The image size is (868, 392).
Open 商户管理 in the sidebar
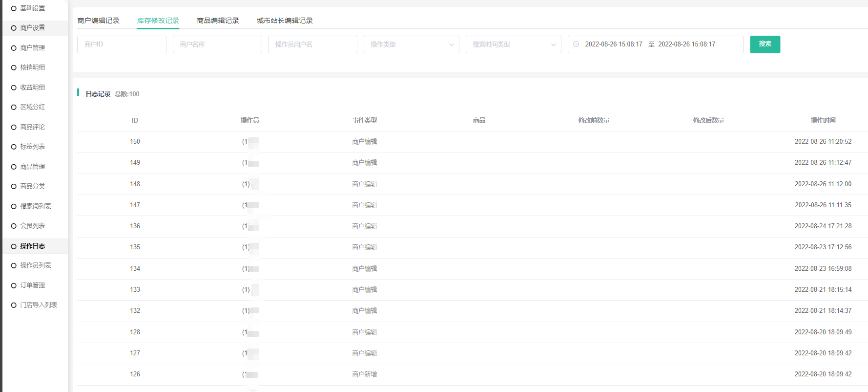[32, 48]
